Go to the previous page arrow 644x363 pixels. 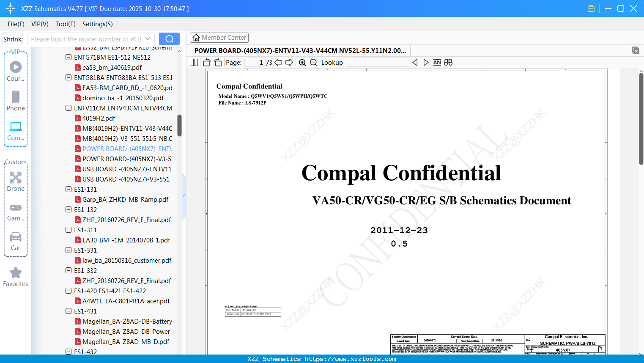point(278,63)
